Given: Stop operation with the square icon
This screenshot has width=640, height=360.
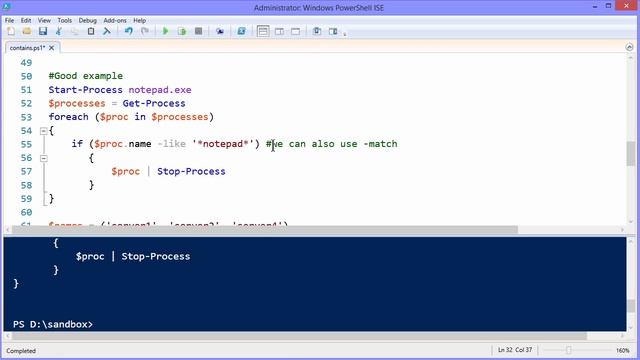Looking at the screenshot, I should [x=198, y=31].
